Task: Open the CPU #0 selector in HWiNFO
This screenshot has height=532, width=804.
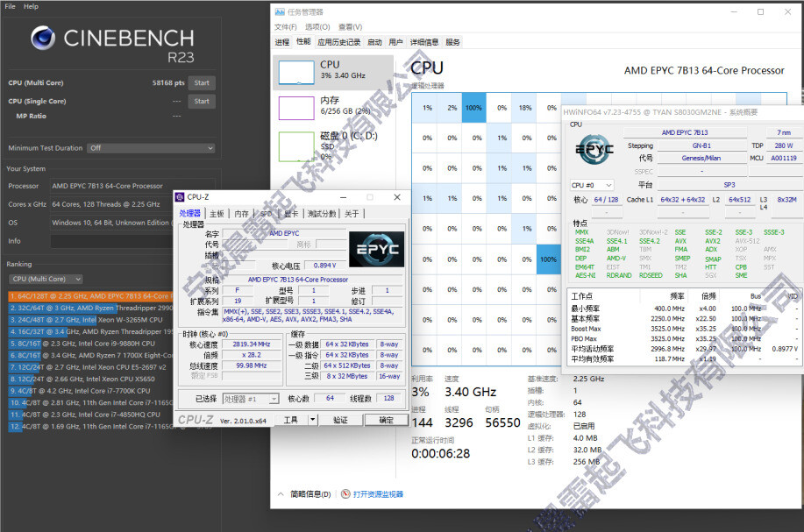Action: pyautogui.click(x=592, y=185)
